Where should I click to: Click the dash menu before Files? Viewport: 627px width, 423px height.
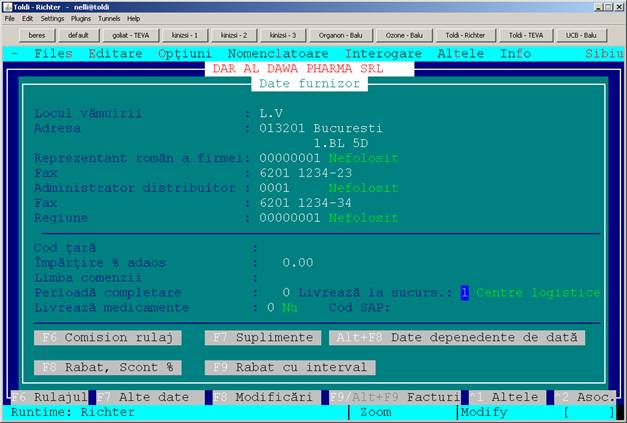click(x=15, y=54)
